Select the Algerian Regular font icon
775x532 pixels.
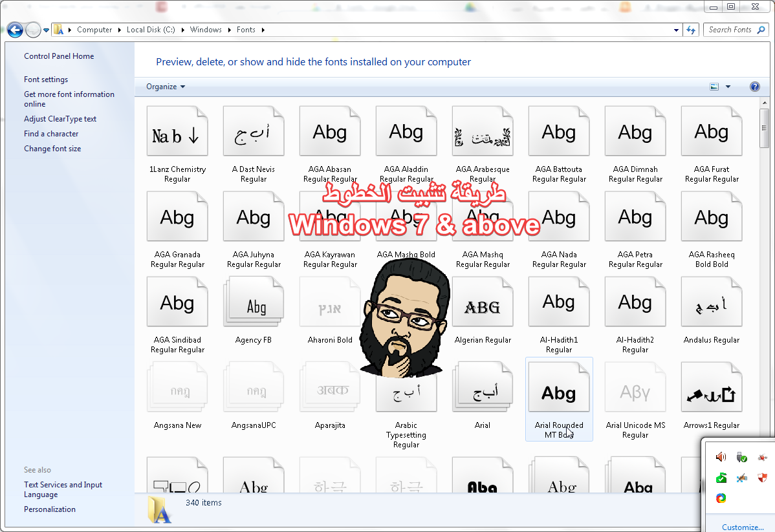coord(483,302)
